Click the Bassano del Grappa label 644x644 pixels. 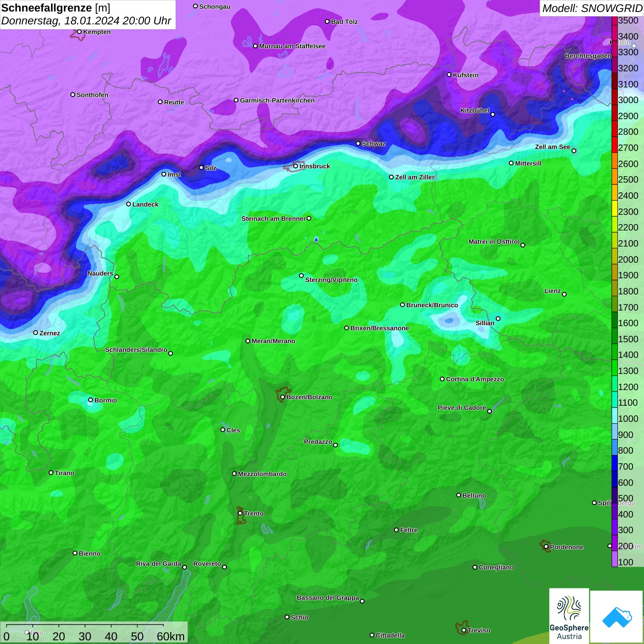(328, 598)
